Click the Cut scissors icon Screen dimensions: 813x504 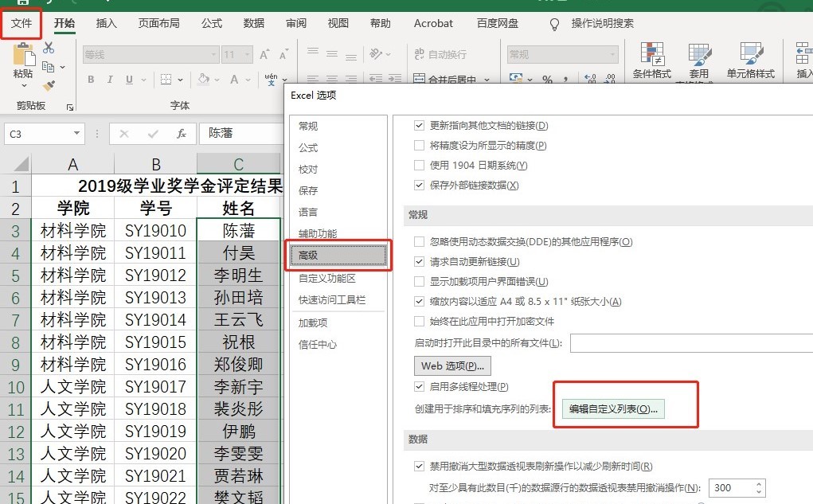pos(49,48)
